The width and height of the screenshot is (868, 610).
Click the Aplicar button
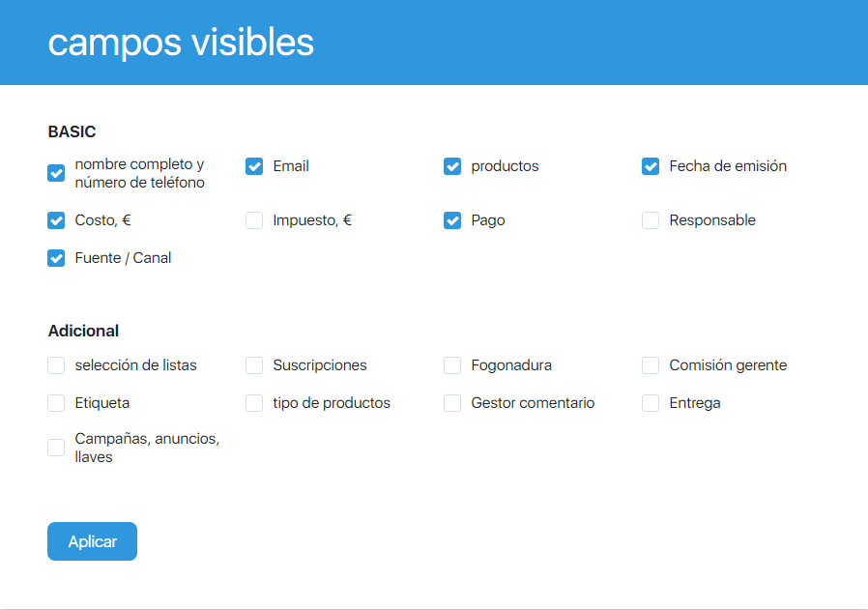click(x=92, y=541)
